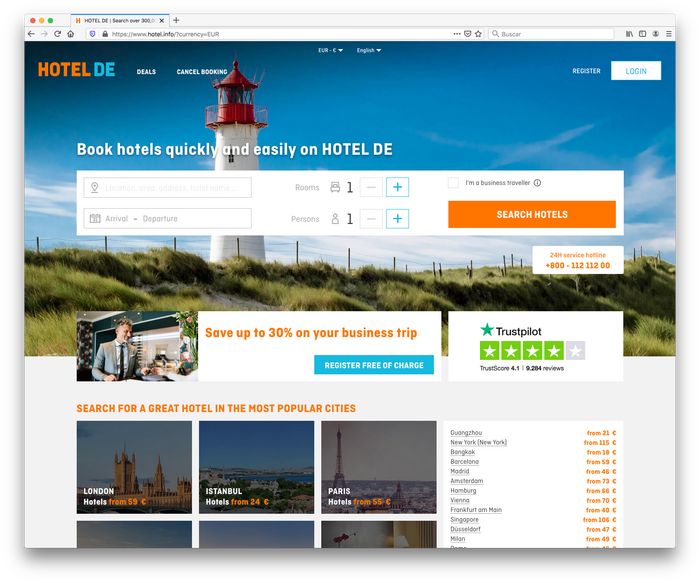Image resolution: width=700 pixels, height=583 pixels.
Task: Open the hamburger application menu
Action: tap(668, 34)
